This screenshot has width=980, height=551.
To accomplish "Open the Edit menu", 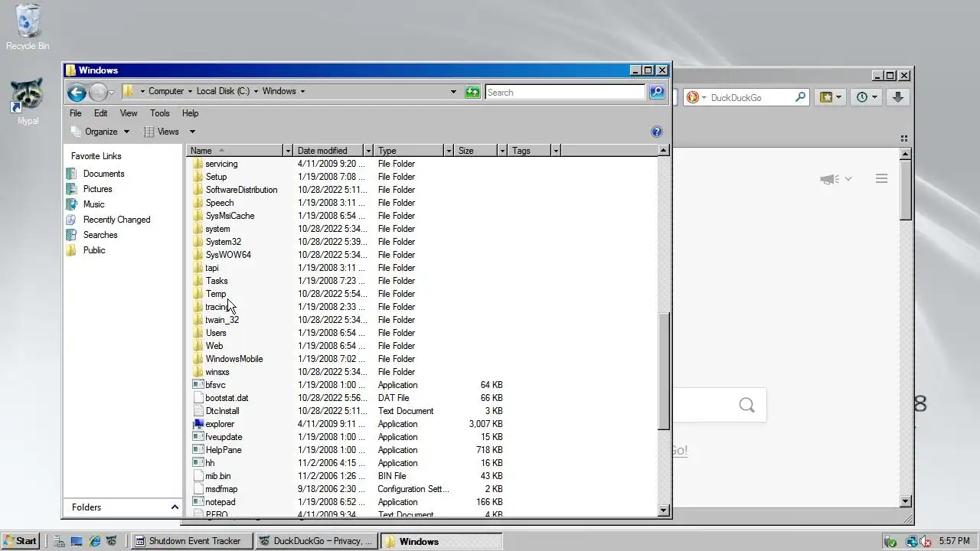I will 100,113.
